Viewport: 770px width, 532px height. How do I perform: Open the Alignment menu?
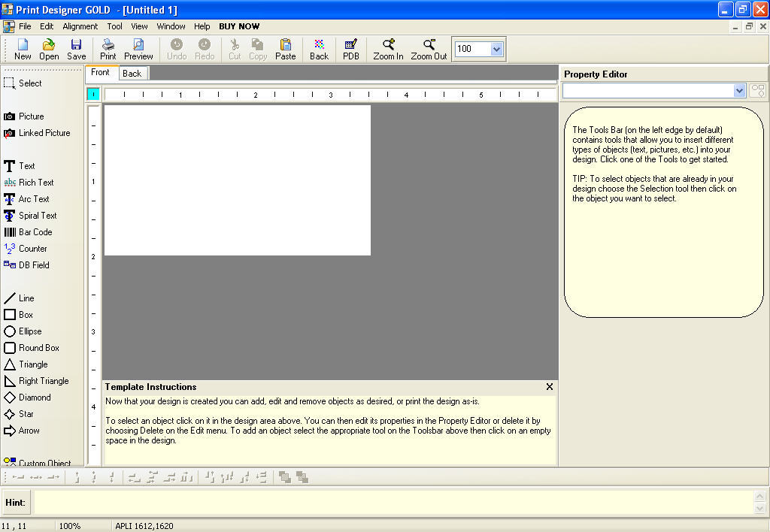[80, 26]
